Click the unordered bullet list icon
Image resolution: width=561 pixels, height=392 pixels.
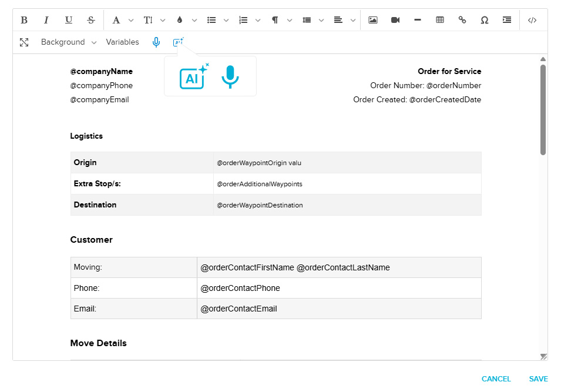tap(211, 20)
